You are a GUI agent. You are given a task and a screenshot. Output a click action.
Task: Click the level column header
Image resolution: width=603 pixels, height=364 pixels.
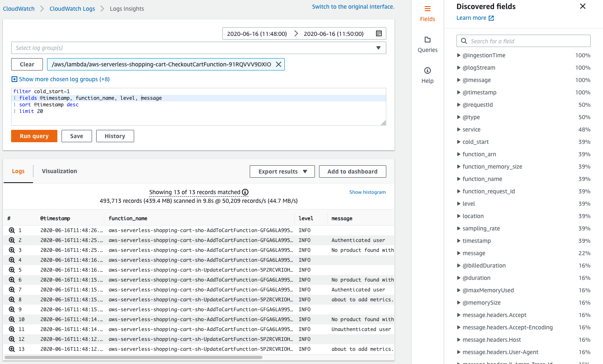[x=306, y=218]
